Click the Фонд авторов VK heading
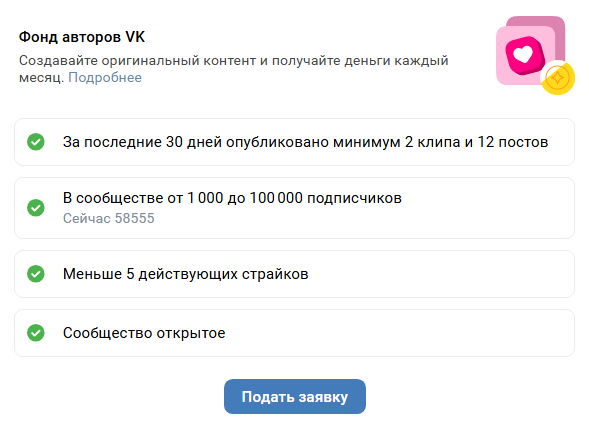Viewport: 589px width, 426px height. [82, 37]
